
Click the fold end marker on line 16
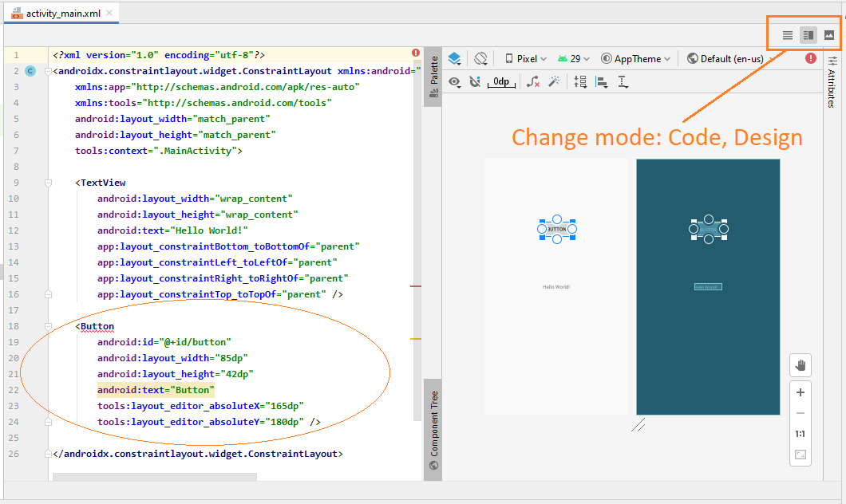[48, 294]
